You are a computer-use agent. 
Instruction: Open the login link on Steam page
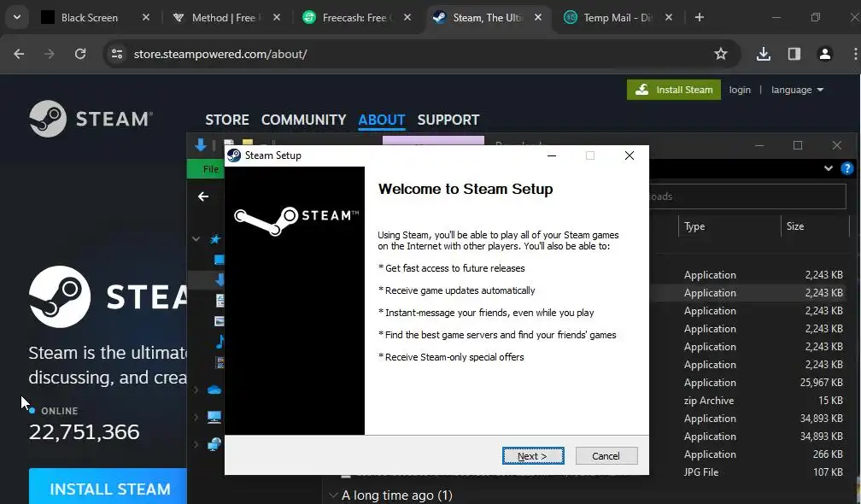click(x=740, y=90)
